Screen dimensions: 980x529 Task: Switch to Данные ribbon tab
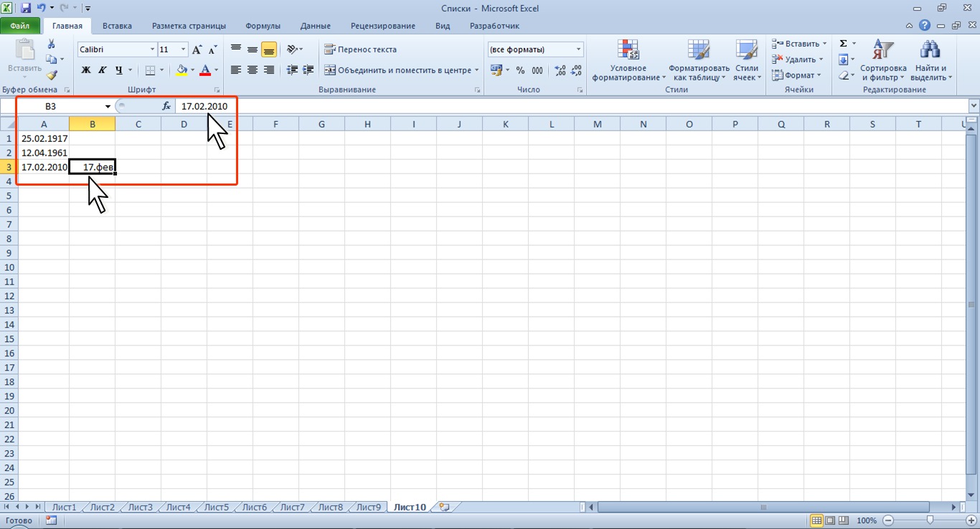tap(316, 26)
